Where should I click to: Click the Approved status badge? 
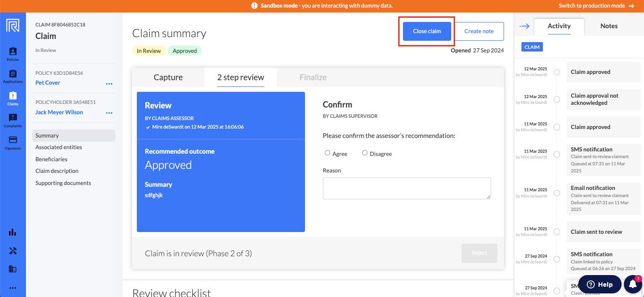click(x=185, y=51)
